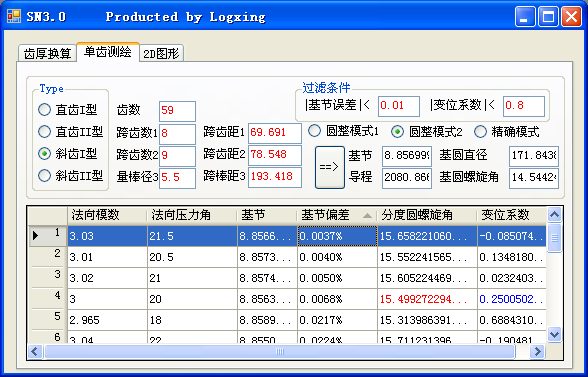Click the horizontal scroll left arrow
The image size is (588, 377).
point(35,351)
